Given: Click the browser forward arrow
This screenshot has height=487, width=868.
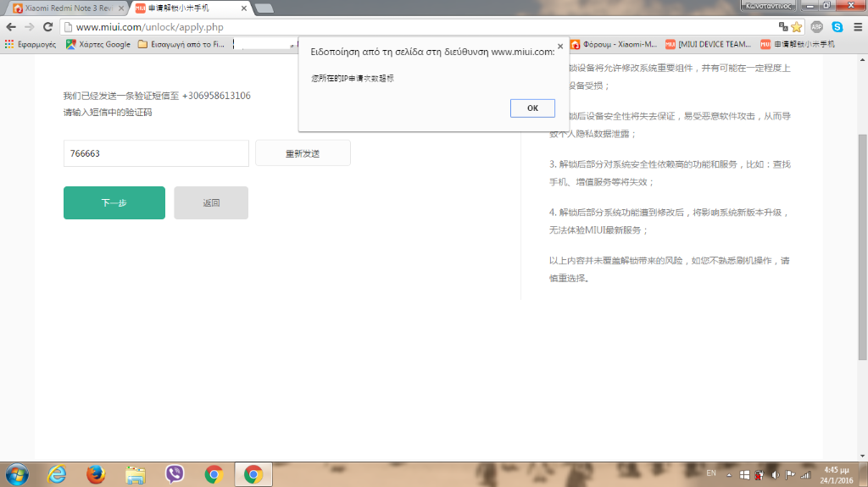Looking at the screenshot, I should 30,26.
